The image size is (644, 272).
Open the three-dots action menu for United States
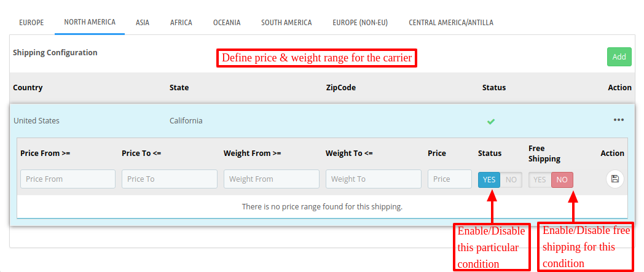619,120
